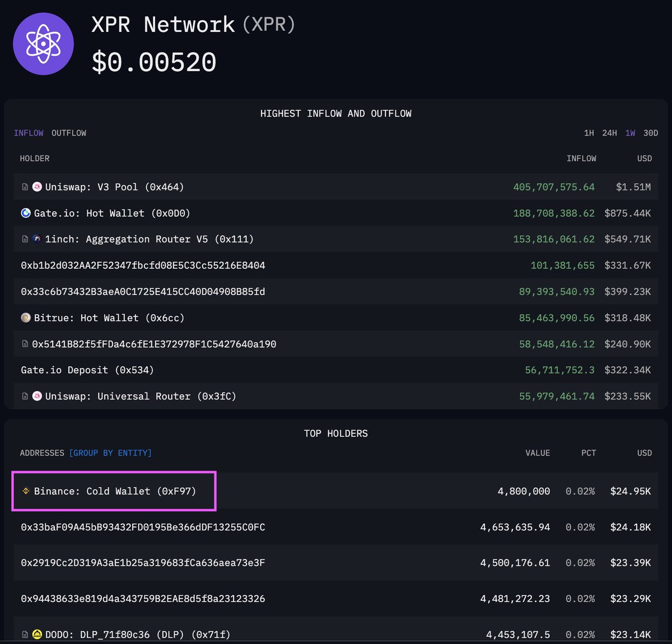Click the contract icon beside 1inch Aggregation Router
Viewport: 672px width, 644px height.
(25, 239)
